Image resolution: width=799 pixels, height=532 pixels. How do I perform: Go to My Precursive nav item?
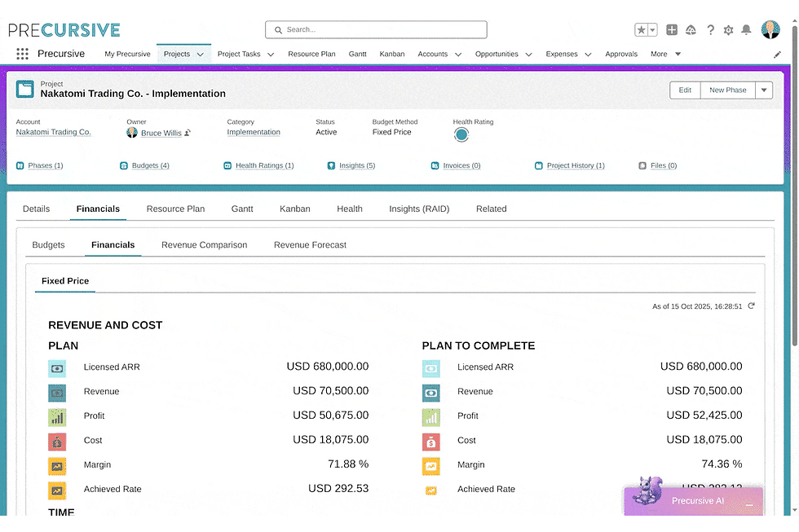(127, 54)
